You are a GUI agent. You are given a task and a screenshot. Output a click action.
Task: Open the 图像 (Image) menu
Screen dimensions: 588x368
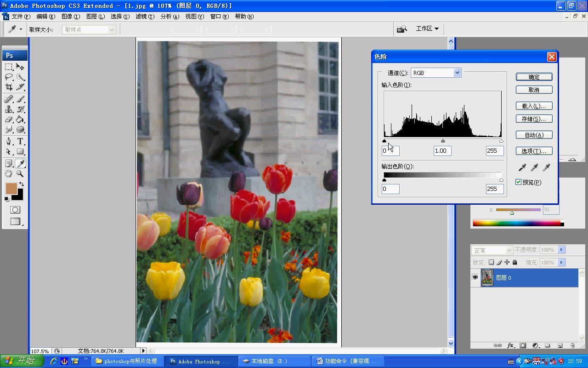(70, 16)
